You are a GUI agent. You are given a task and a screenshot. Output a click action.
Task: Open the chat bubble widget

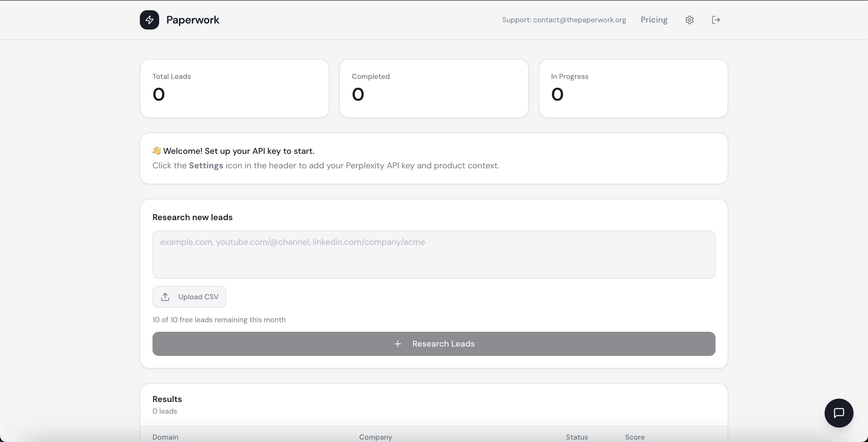(838, 413)
